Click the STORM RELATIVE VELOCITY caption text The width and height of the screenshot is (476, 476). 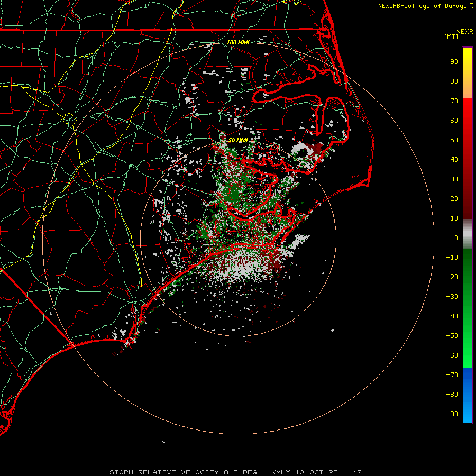(164, 472)
